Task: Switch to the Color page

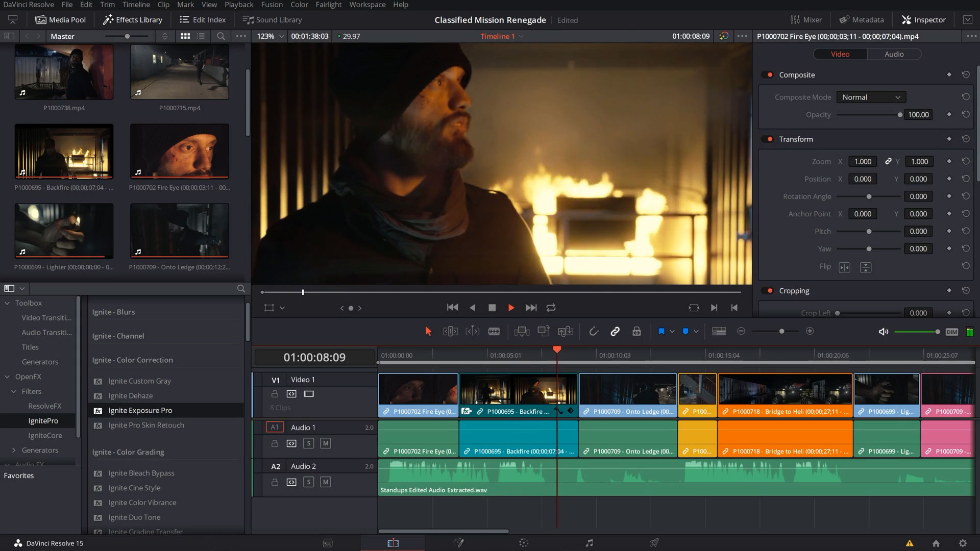Action: click(x=525, y=542)
